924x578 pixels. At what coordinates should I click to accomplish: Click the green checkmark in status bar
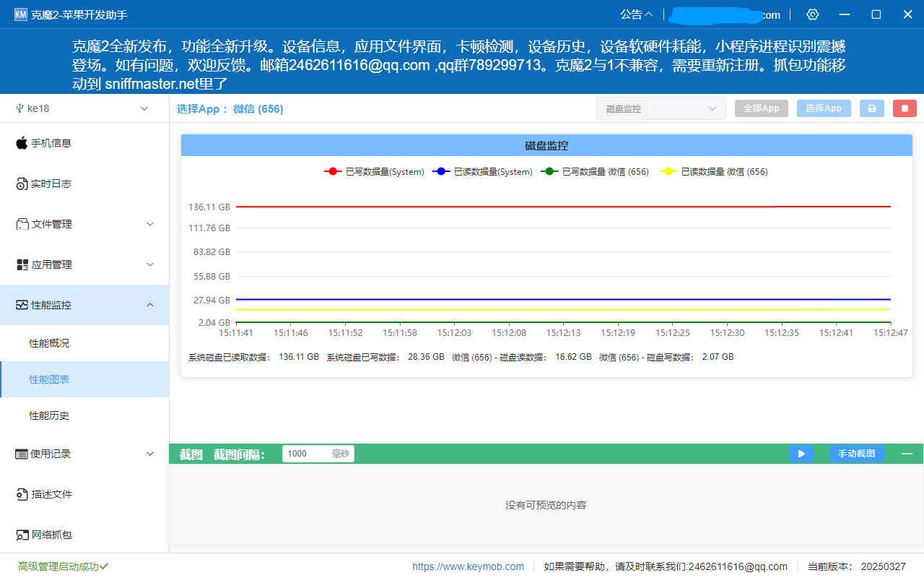104,566
